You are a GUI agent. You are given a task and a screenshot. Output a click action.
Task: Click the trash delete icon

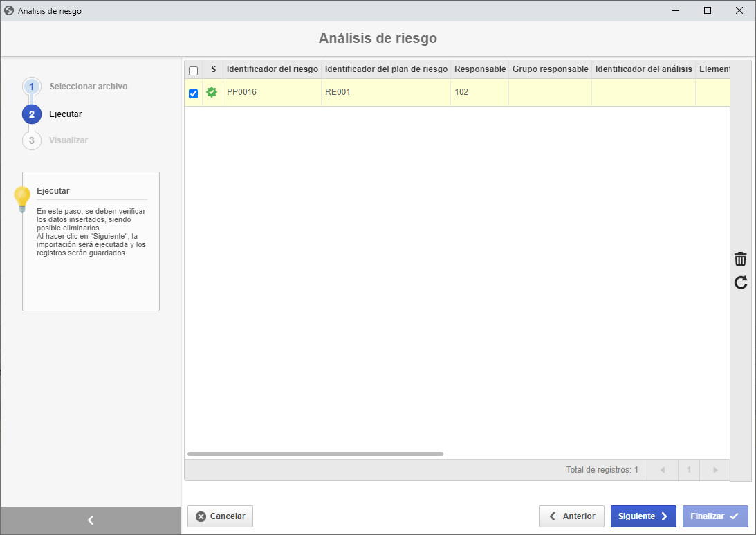(x=741, y=259)
